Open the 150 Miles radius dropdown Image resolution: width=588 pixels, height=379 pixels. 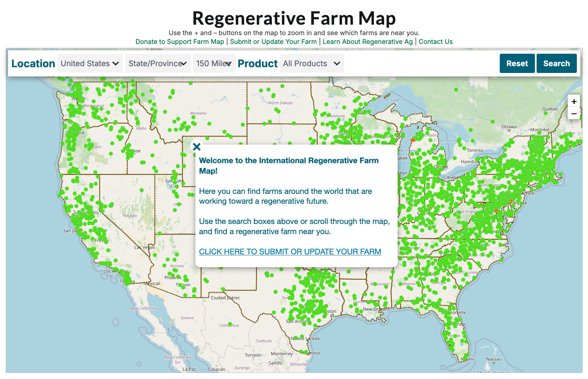pyautogui.click(x=214, y=64)
